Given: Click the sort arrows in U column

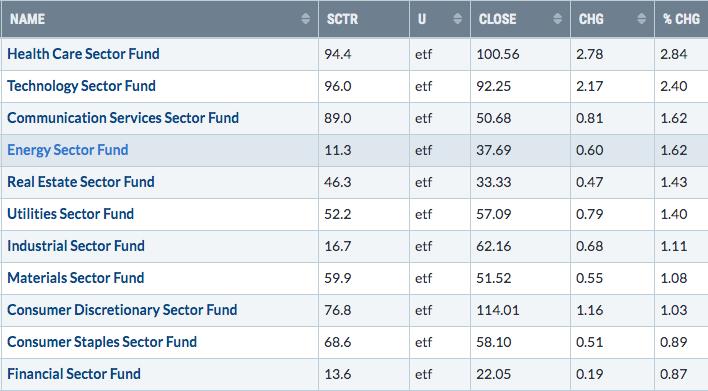Looking at the screenshot, I should coord(457,19).
